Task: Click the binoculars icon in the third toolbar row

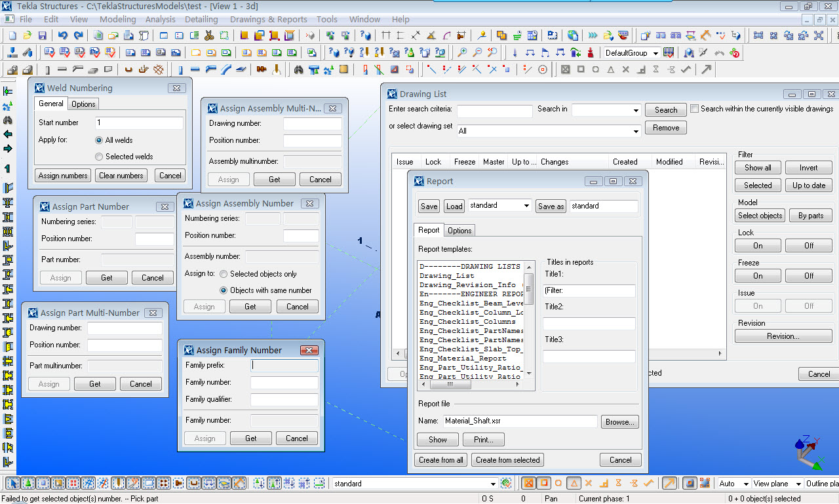Action: point(299,69)
